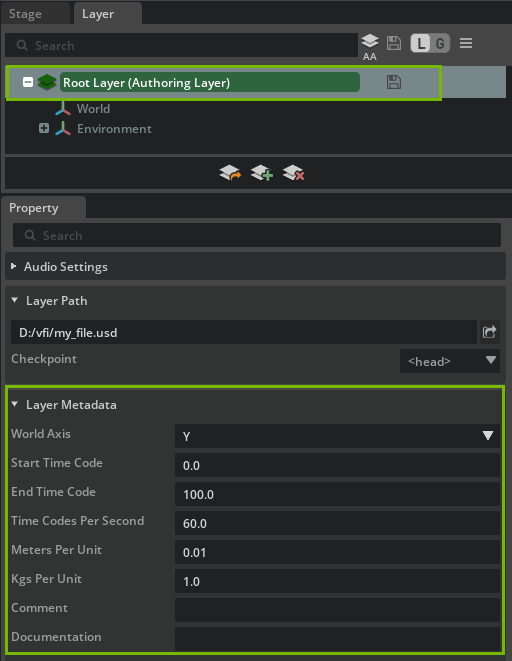512x661 pixels.
Task: Click the World prim axis icon
Action: pyautogui.click(x=63, y=108)
